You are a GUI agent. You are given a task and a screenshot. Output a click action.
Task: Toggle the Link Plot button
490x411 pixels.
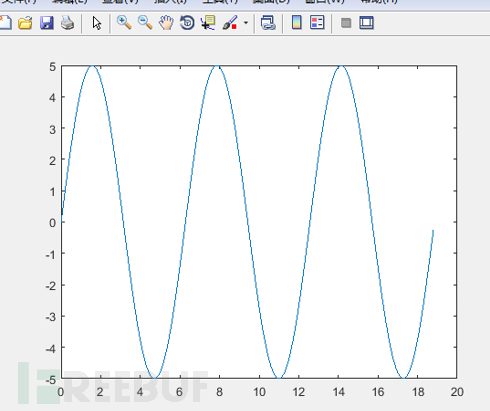(268, 23)
